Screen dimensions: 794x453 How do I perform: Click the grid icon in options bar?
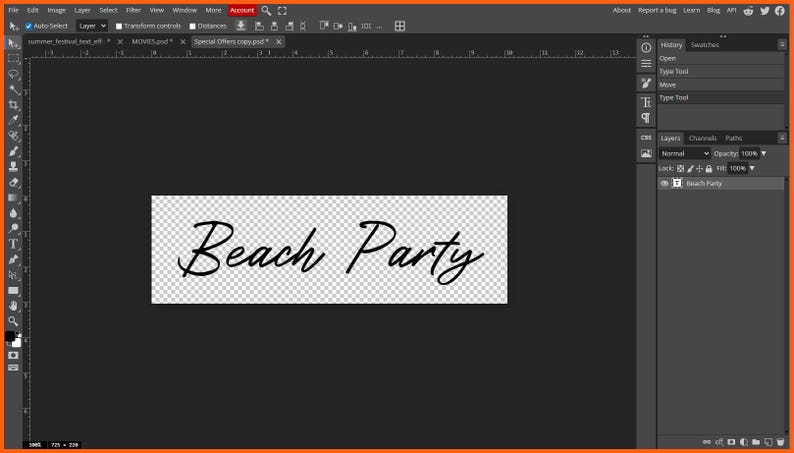(x=400, y=26)
